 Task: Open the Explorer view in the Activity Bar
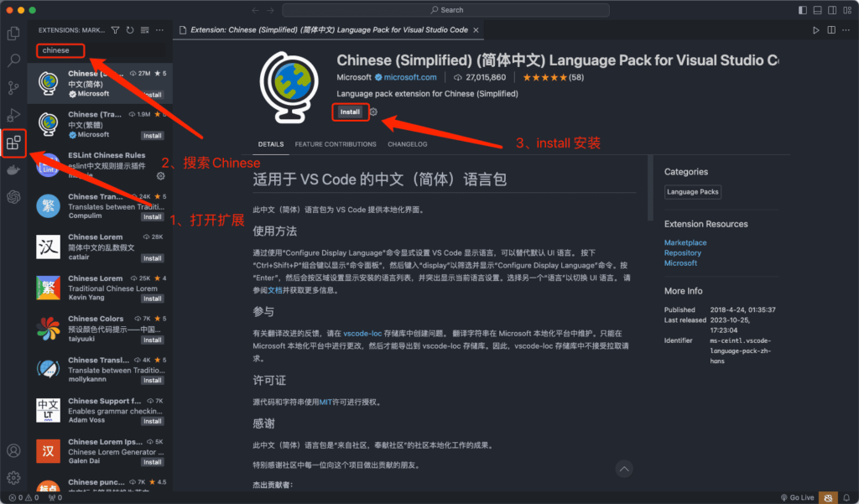13,32
